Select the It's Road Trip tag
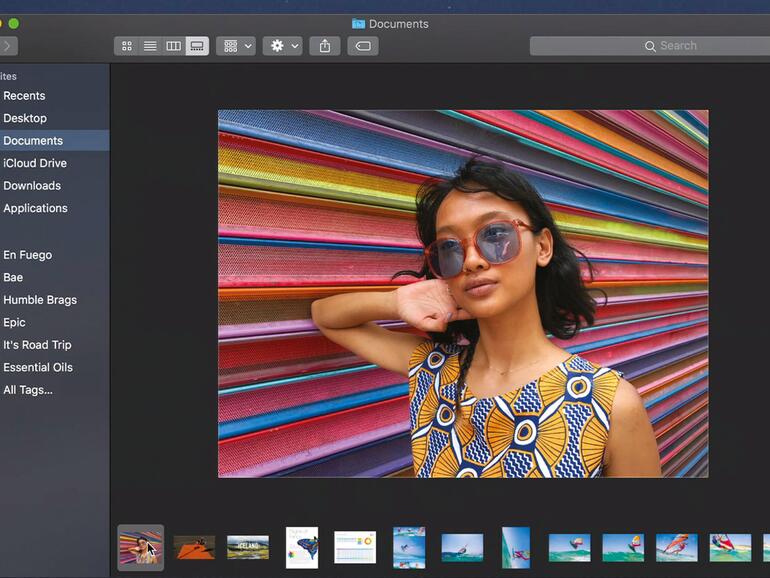Viewport: 770px width, 578px height. coord(55,345)
